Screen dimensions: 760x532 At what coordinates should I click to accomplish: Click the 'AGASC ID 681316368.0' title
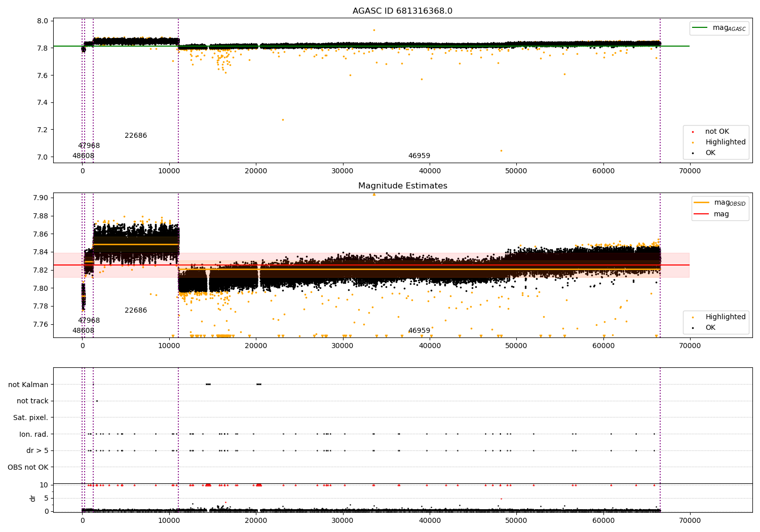coord(402,11)
